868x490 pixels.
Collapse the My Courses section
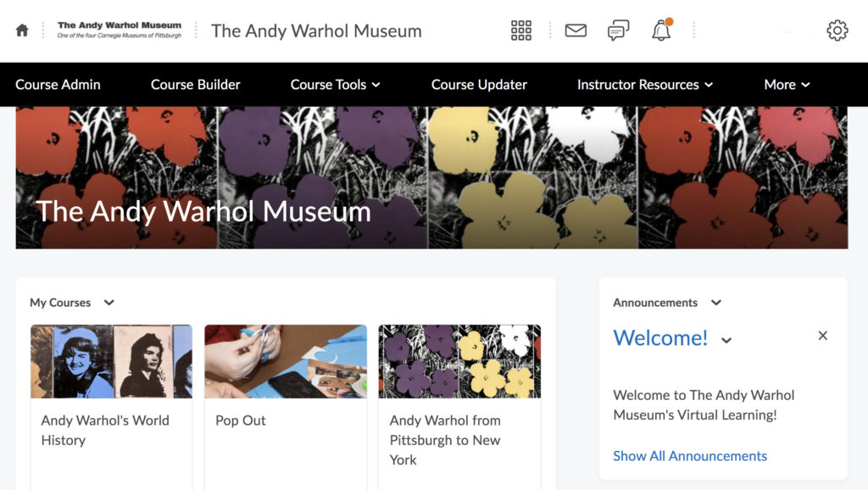tap(108, 303)
